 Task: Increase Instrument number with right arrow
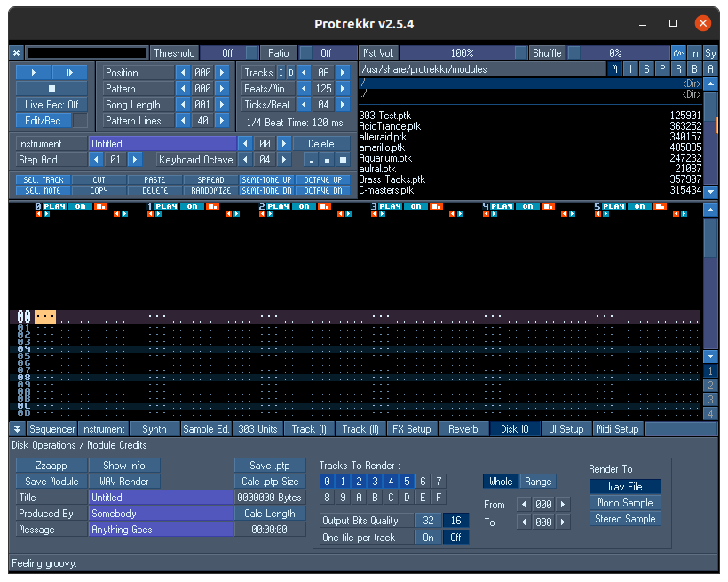pyautogui.click(x=284, y=144)
